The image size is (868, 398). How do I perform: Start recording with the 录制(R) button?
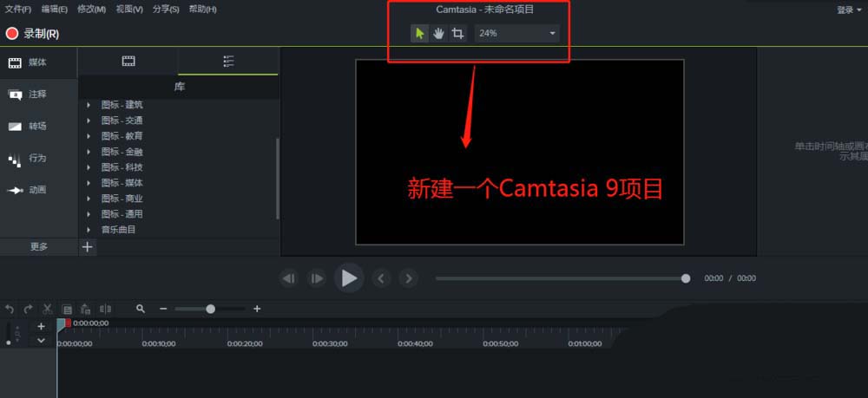[x=33, y=34]
